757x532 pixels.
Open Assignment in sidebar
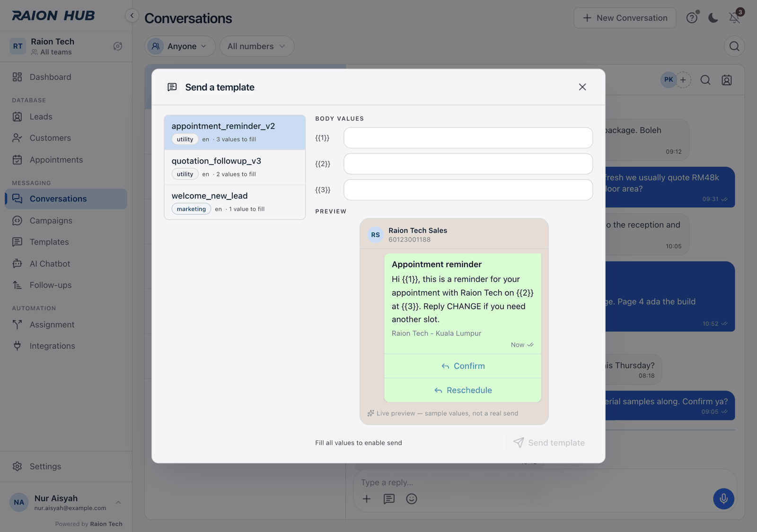coord(66,325)
